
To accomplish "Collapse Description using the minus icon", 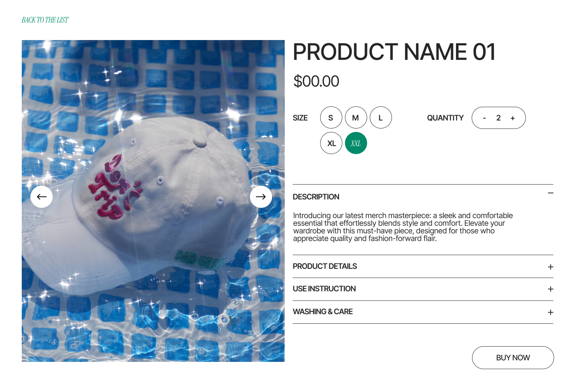I will (x=550, y=193).
